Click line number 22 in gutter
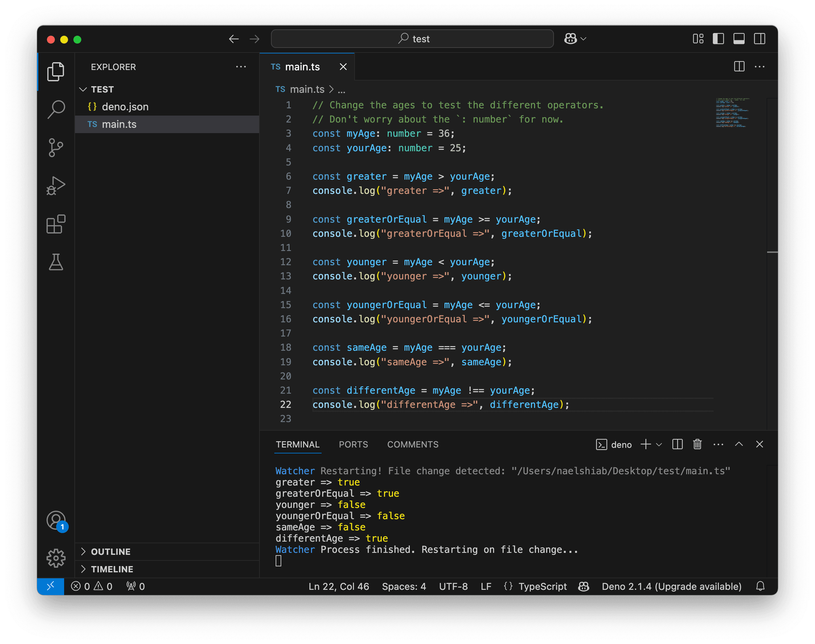815x644 pixels. [x=286, y=405]
